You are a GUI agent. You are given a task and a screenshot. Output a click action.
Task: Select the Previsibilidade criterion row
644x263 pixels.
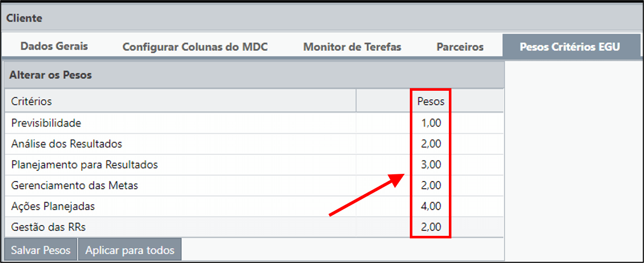tap(254, 123)
